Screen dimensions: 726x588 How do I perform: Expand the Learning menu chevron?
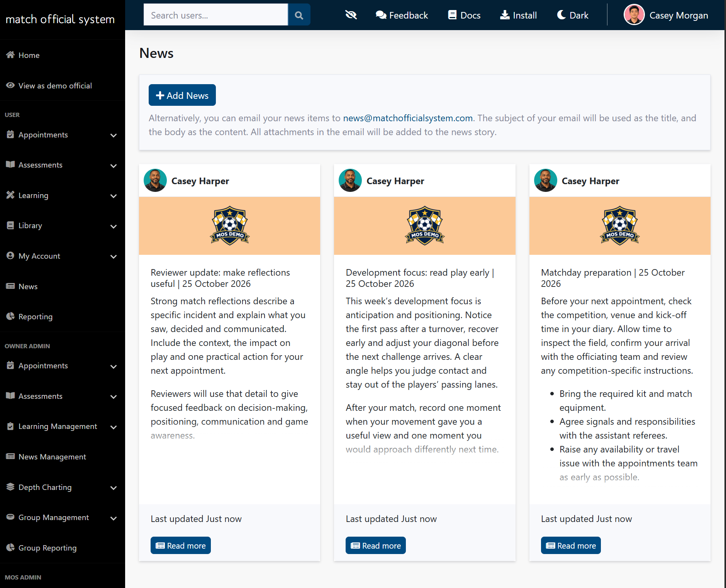(114, 196)
